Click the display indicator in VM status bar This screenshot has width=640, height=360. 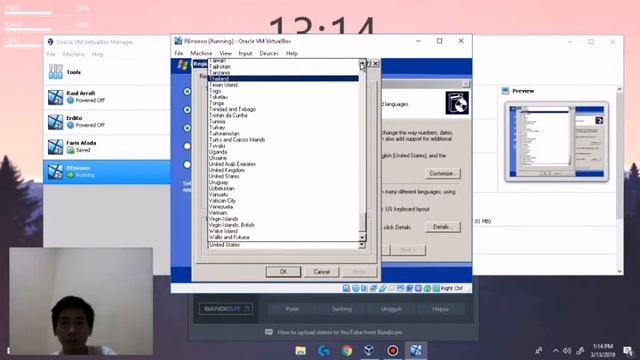(x=400, y=288)
